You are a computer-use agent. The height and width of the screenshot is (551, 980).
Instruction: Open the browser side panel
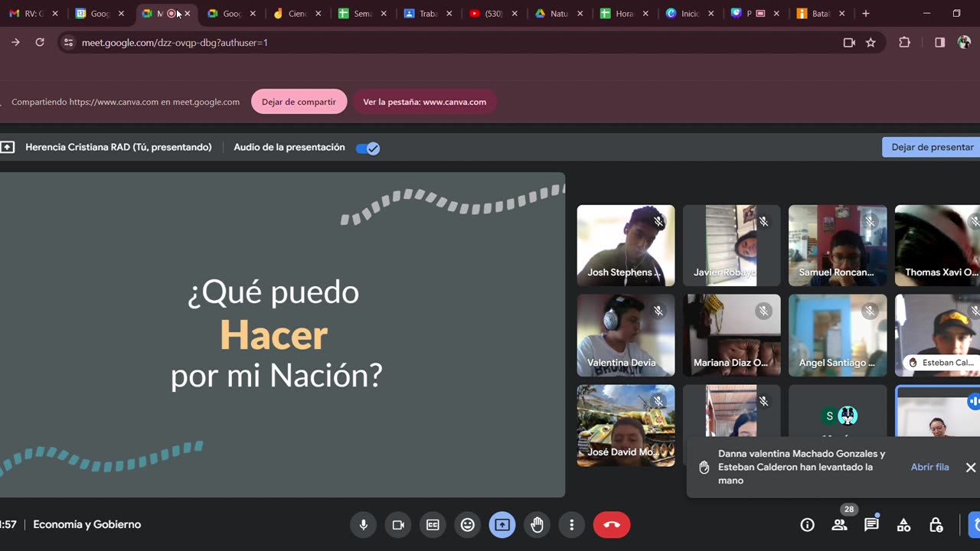(x=939, y=43)
